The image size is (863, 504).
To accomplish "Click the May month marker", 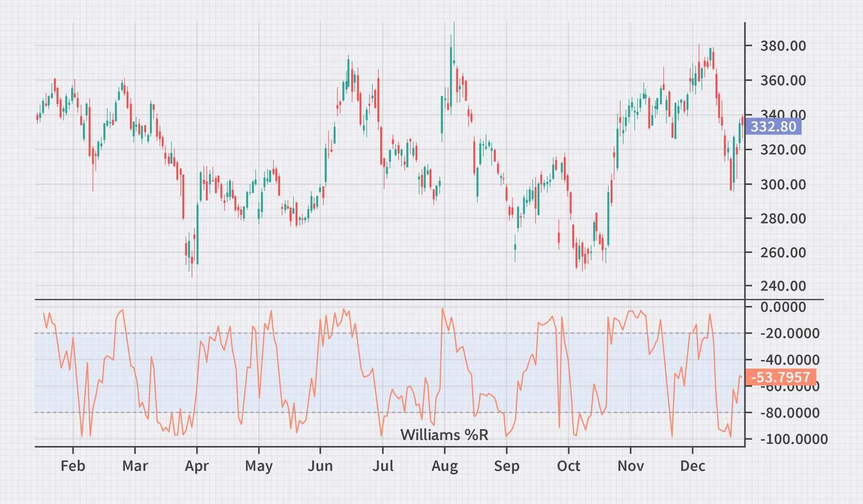I will [259, 466].
